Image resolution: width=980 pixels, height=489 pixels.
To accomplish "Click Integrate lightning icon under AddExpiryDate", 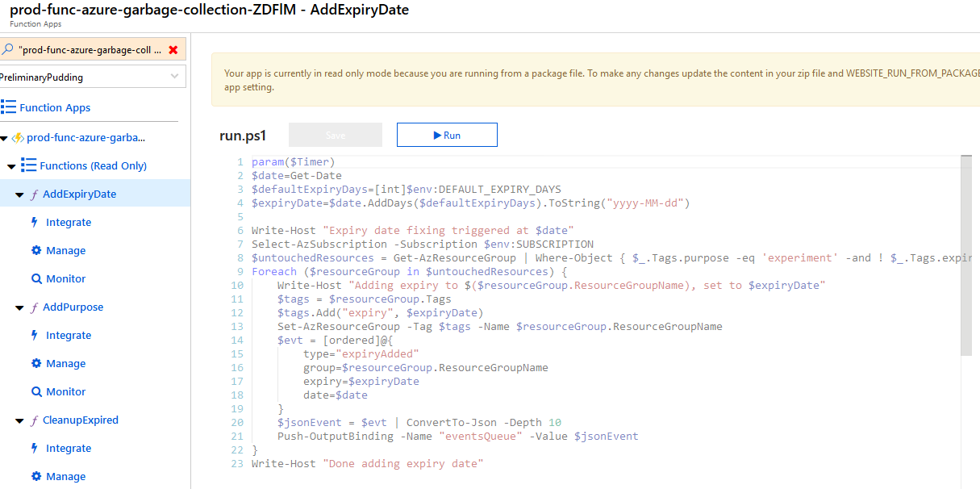I will tap(35, 222).
